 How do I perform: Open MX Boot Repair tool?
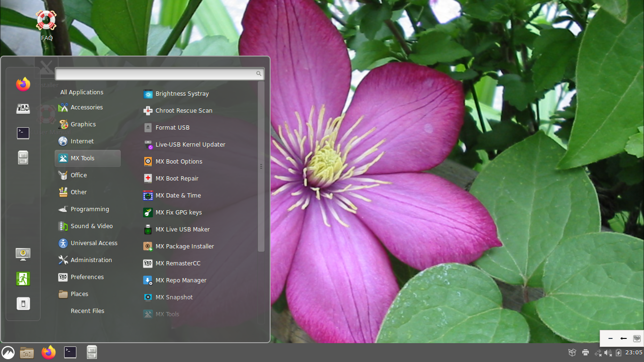(177, 179)
